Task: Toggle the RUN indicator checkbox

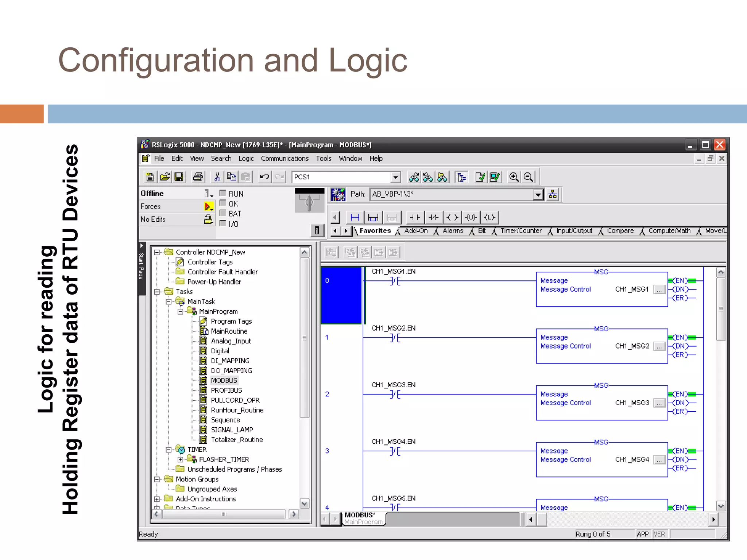Action: tap(222, 193)
